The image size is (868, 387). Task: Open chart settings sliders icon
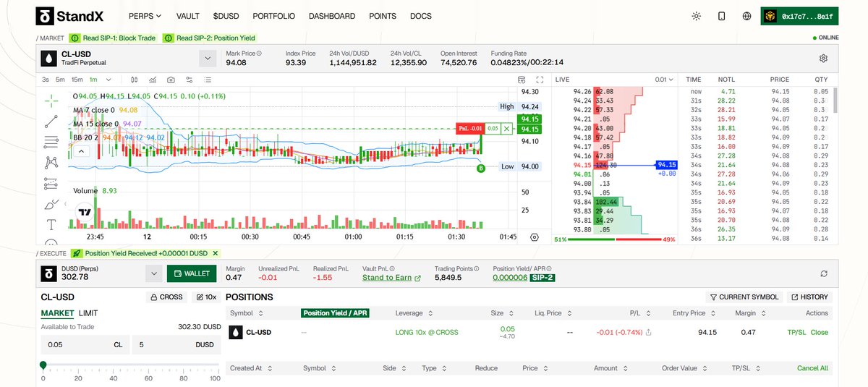coord(190,80)
